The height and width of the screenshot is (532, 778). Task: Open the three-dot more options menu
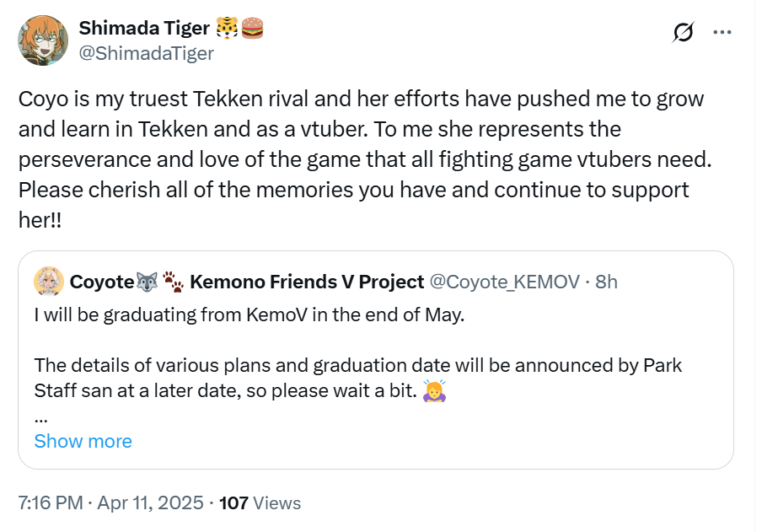coord(722,33)
